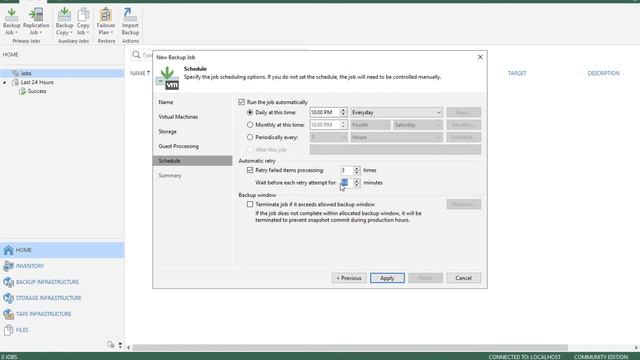
Task: Click the TARGET column header
Action: point(517,73)
